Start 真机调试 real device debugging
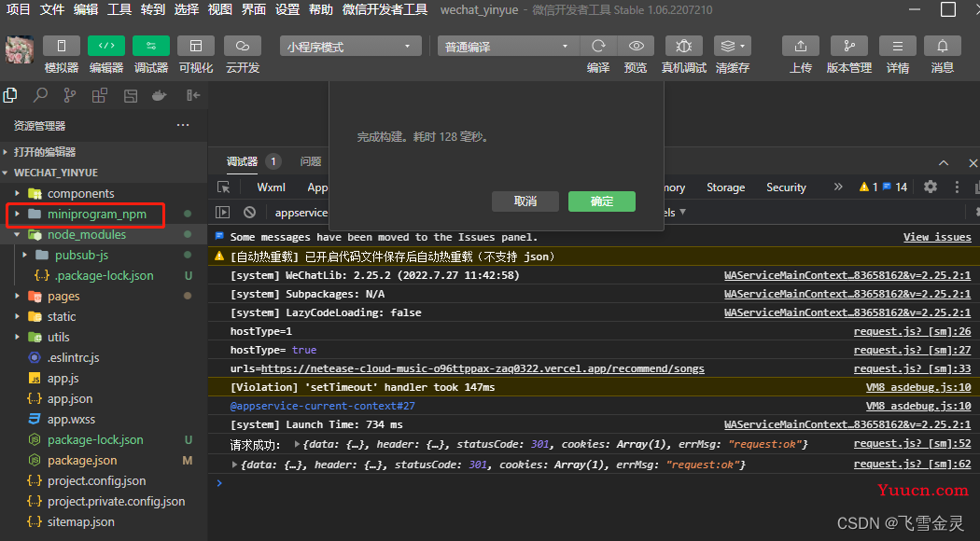The image size is (980, 541). pos(684,47)
